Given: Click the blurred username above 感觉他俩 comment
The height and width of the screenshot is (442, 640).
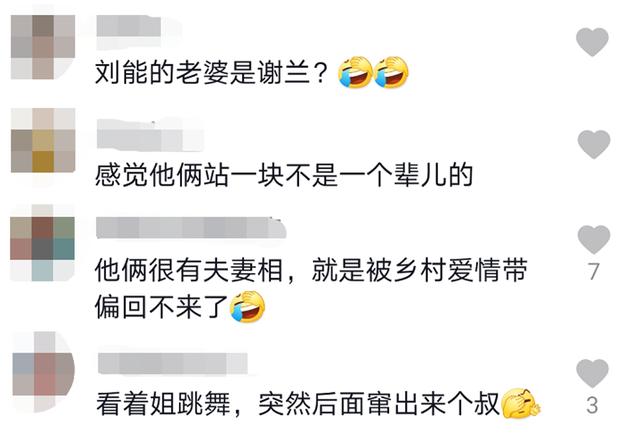Looking at the screenshot, I should click(149, 134).
